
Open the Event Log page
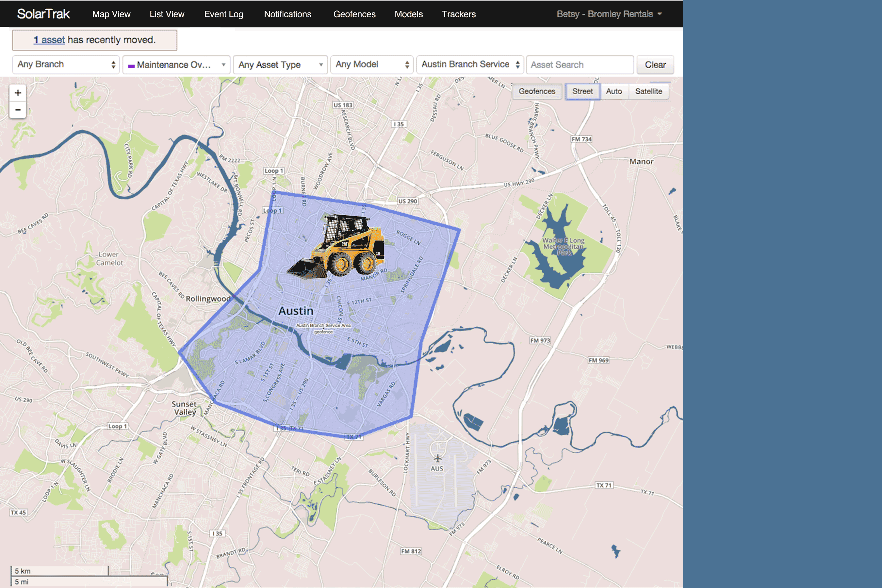pos(223,14)
